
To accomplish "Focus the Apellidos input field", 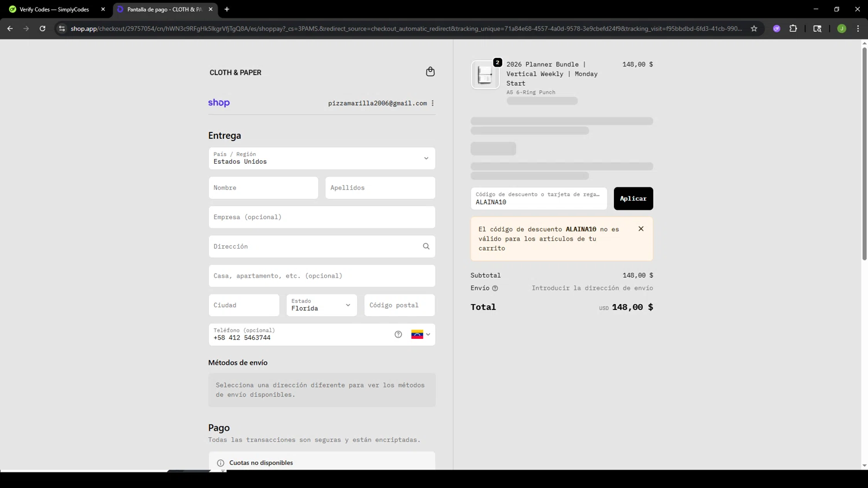I will click(380, 188).
